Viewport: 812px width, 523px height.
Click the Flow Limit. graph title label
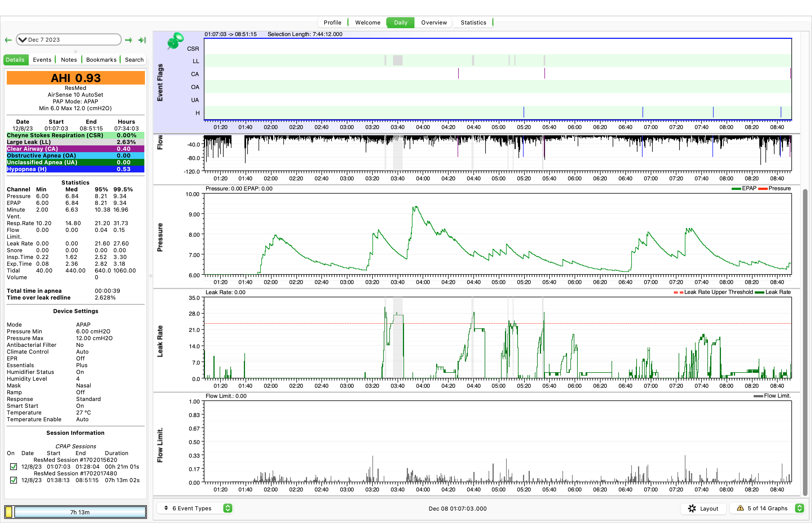(160, 445)
